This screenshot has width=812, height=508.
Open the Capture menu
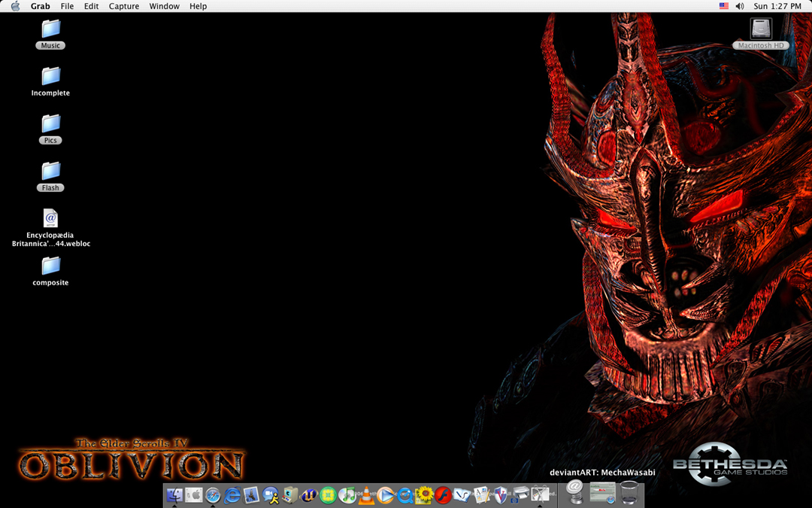click(x=124, y=6)
